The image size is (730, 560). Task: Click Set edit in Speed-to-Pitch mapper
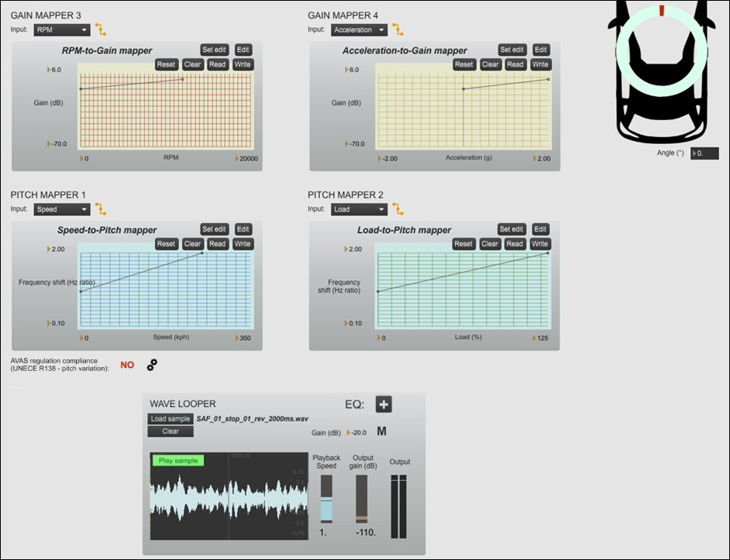tap(214, 229)
